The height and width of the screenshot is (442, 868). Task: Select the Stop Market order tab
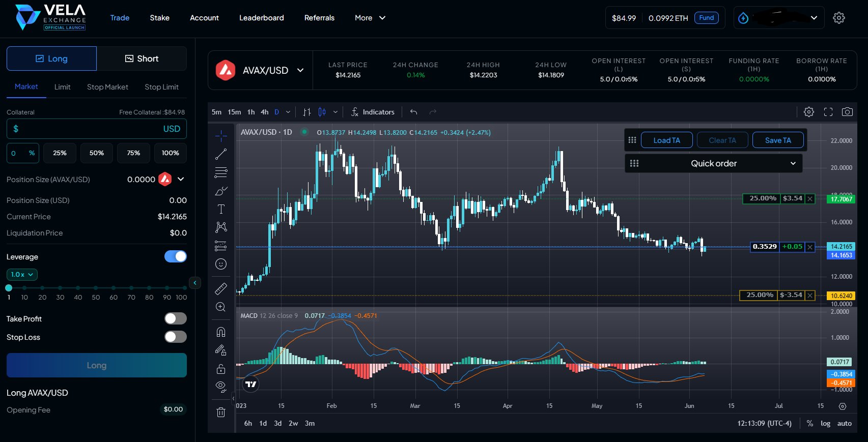(107, 87)
